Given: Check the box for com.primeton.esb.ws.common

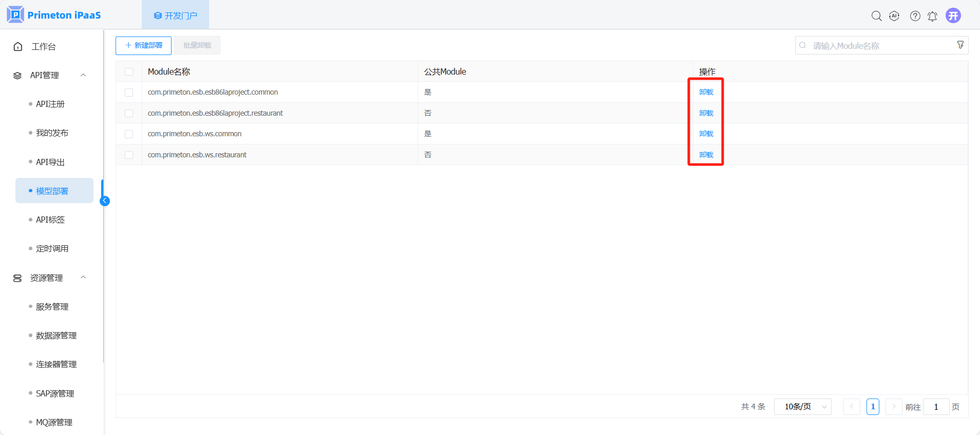Looking at the screenshot, I should 129,134.
